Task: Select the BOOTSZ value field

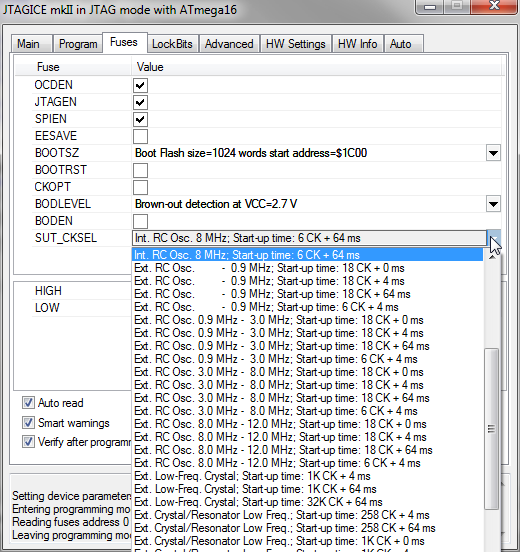Action: [x=309, y=153]
